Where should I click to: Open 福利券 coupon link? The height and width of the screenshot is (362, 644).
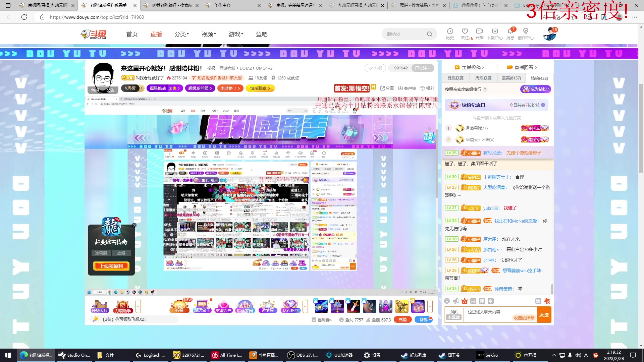[x=322, y=320]
